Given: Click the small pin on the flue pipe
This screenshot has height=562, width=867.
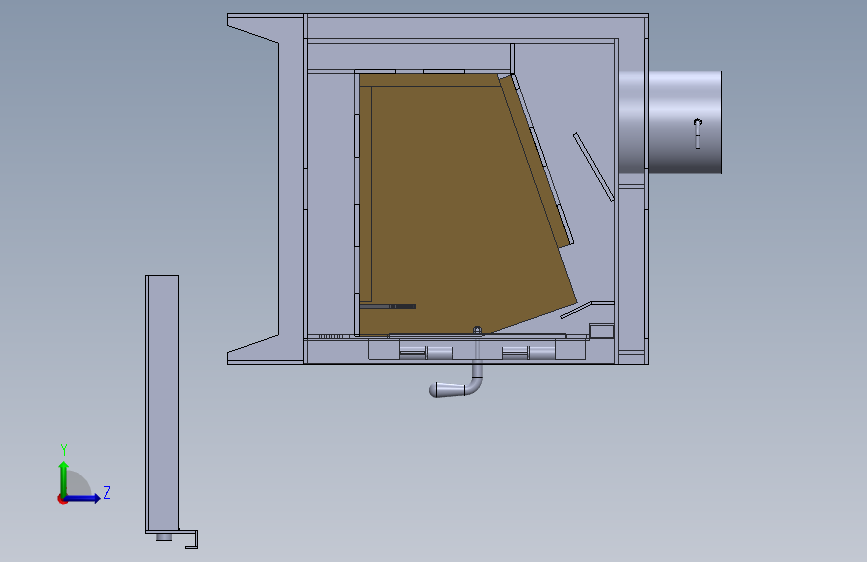Looking at the screenshot, I should click(x=698, y=133).
